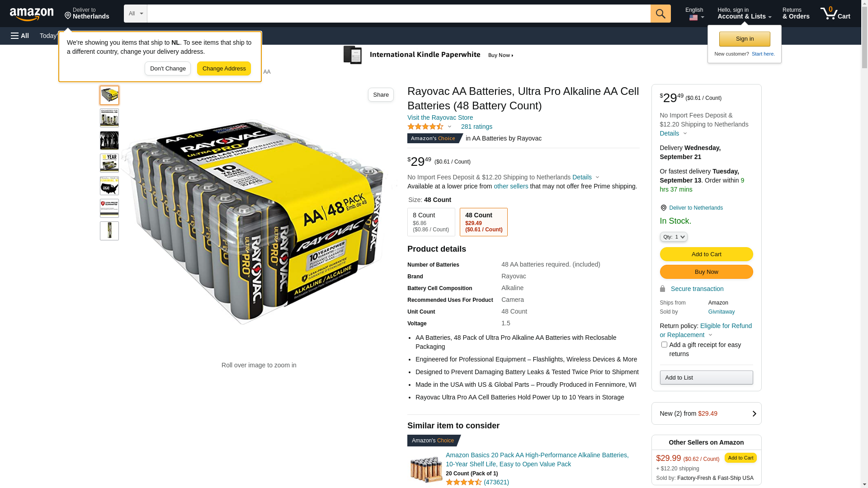
Task: Select the last product thumbnail image
Action: [109, 231]
